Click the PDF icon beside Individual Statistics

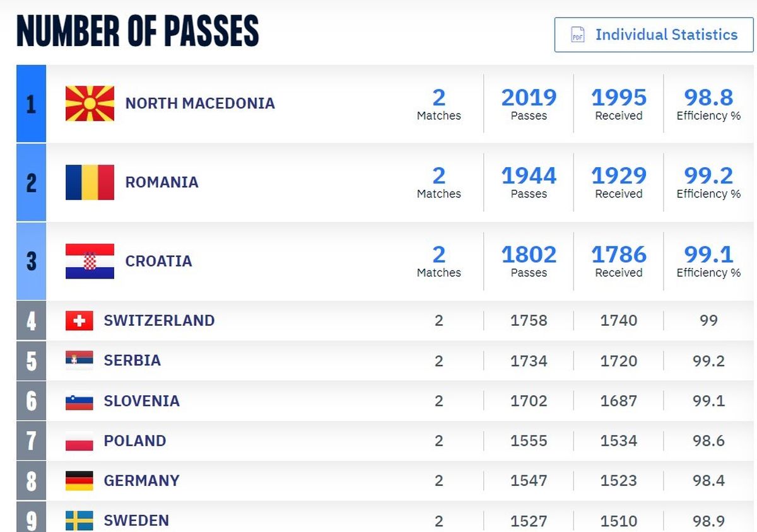click(x=578, y=35)
